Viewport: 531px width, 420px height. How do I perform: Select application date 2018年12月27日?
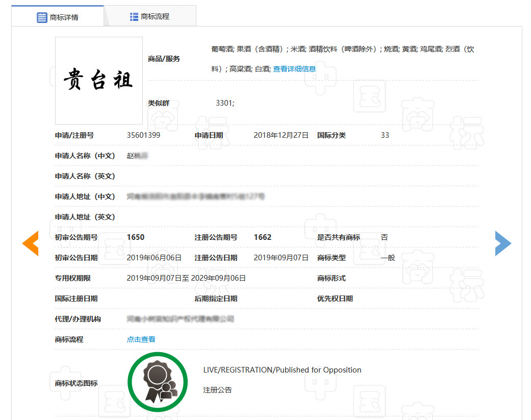click(281, 135)
